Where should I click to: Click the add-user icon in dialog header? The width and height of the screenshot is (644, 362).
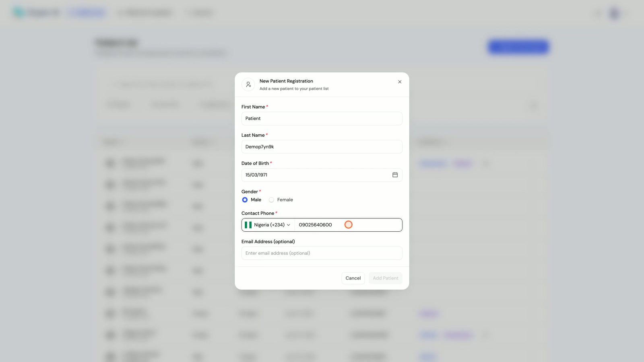[248, 84]
